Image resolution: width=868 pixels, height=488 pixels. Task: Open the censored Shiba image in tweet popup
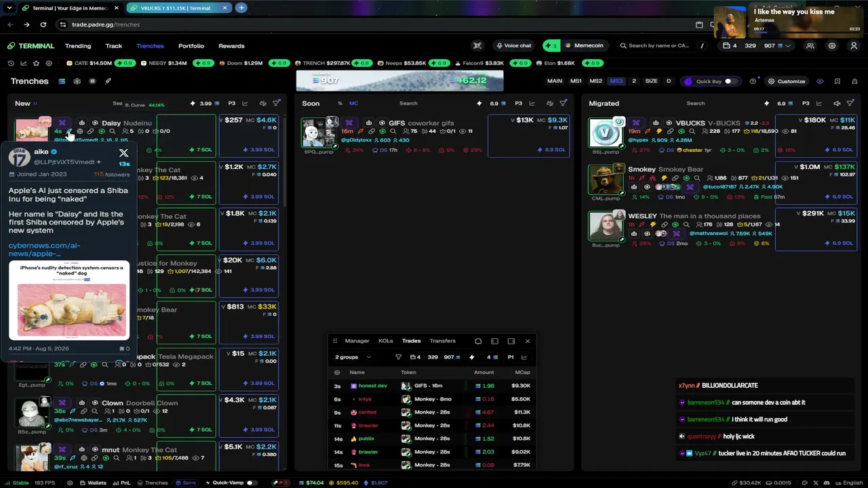click(68, 301)
